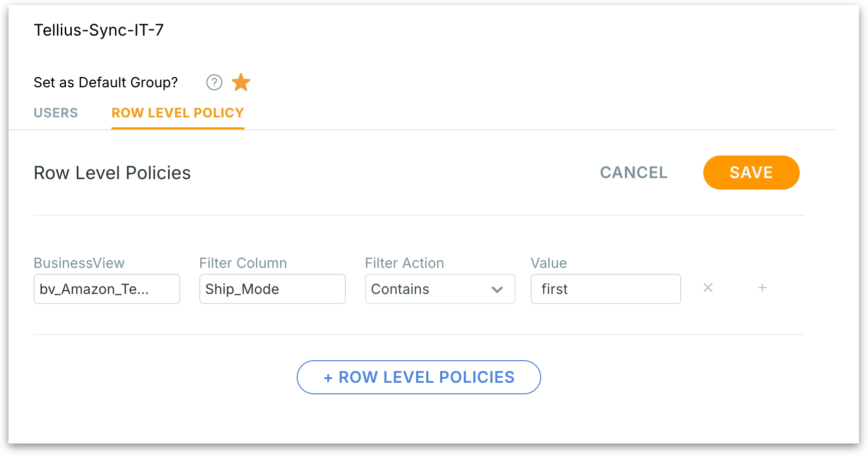
Task: Click the plus icon beside the Value field
Action: (762, 288)
